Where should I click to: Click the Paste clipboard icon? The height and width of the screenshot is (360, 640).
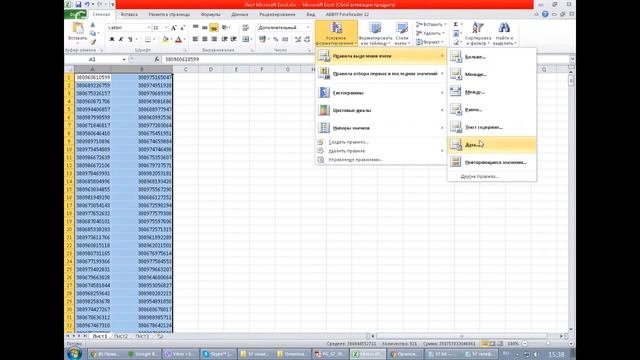pyautogui.click(x=78, y=29)
